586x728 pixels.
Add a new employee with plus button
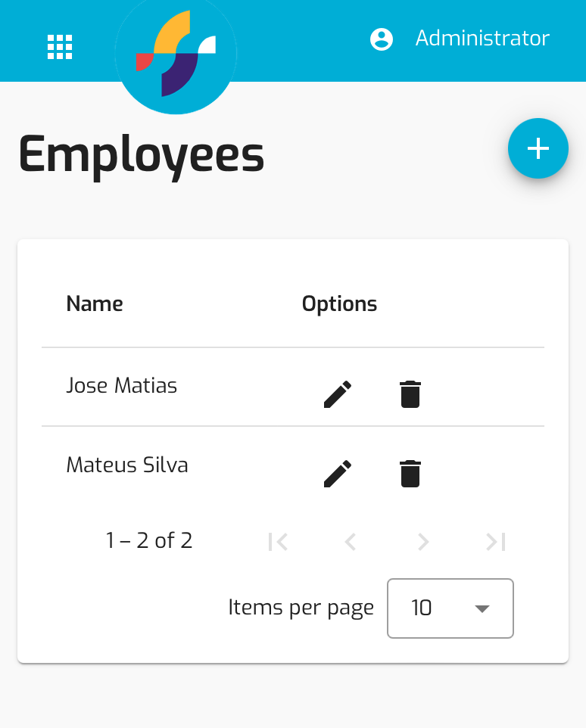coord(538,148)
